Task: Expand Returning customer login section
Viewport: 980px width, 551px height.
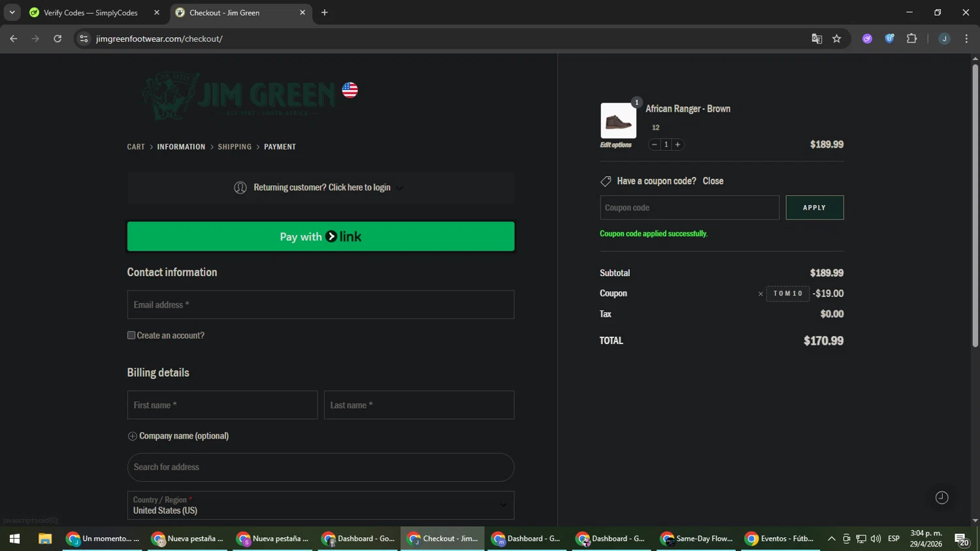Action: [321, 188]
